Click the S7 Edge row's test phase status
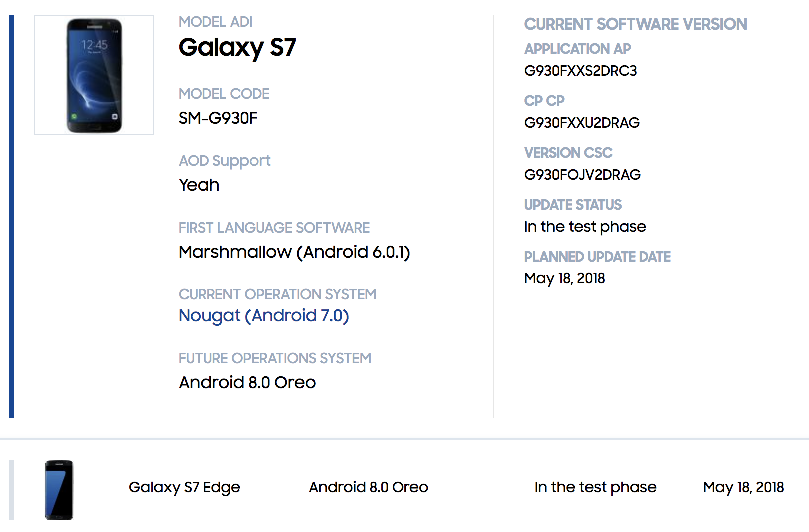The image size is (809, 532). tap(595, 487)
